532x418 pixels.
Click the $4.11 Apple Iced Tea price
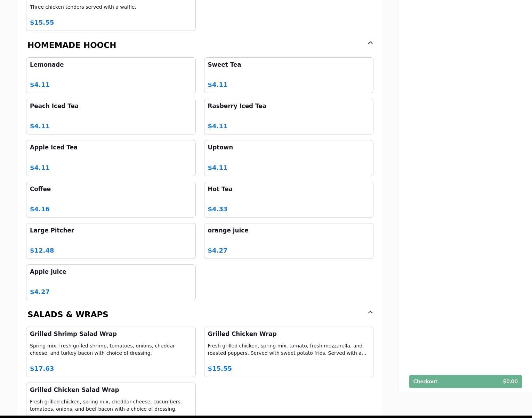point(40,168)
